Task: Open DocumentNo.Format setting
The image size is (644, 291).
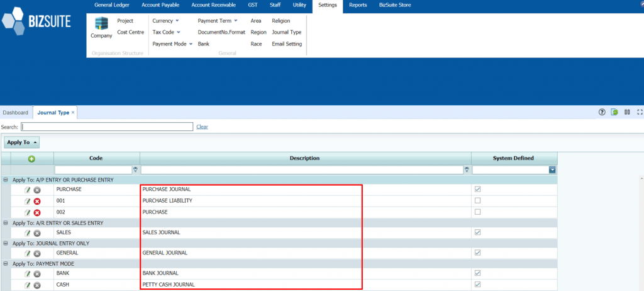Action: tap(221, 32)
